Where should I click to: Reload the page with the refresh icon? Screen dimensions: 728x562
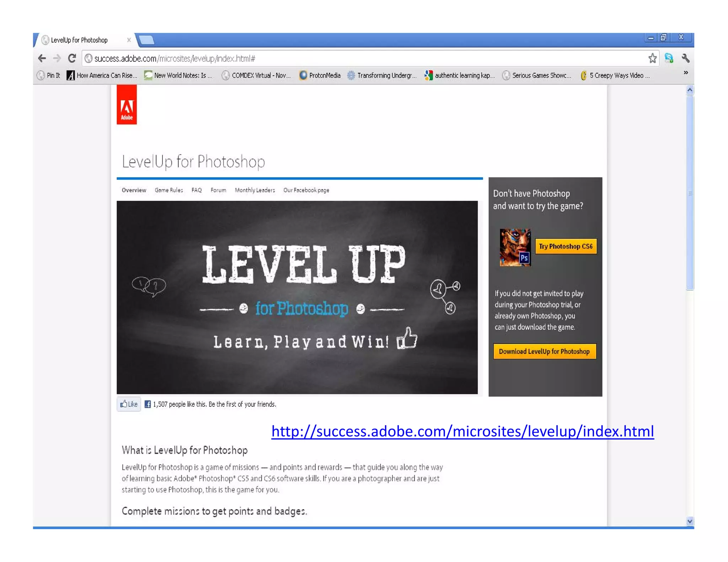coord(72,58)
